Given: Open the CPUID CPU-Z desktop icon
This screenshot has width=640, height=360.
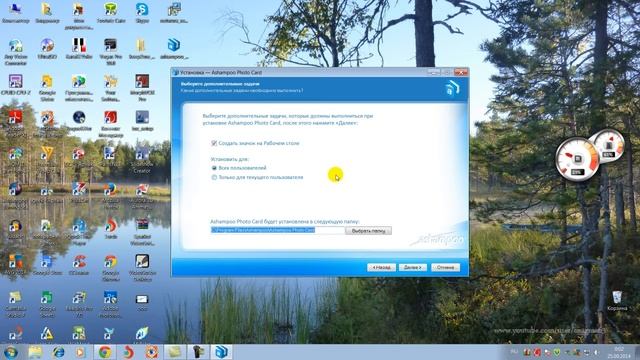Looking at the screenshot, I should pyautogui.click(x=15, y=85).
